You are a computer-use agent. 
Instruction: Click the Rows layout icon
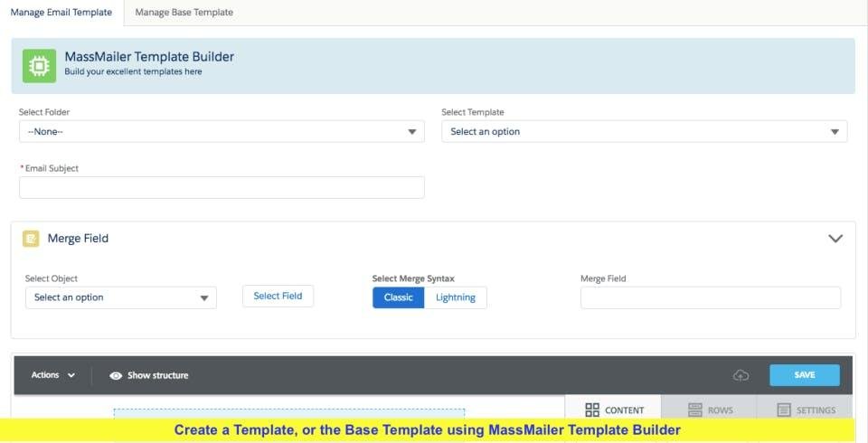pyautogui.click(x=695, y=410)
